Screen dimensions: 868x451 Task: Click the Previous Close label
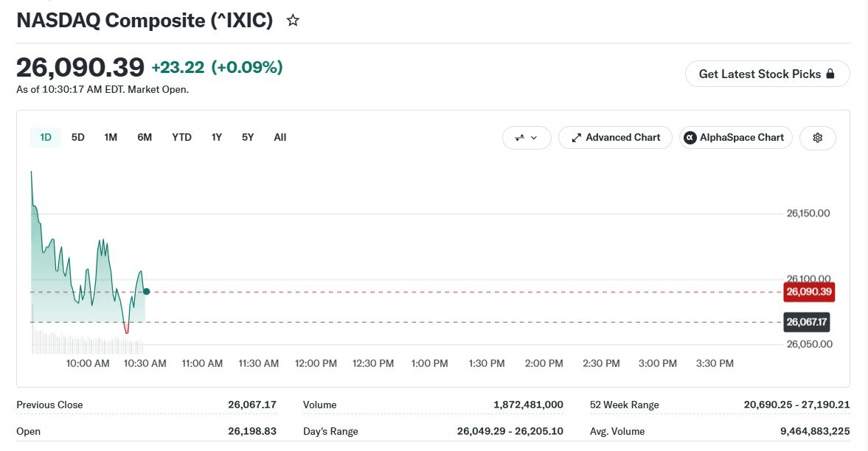[x=49, y=405]
